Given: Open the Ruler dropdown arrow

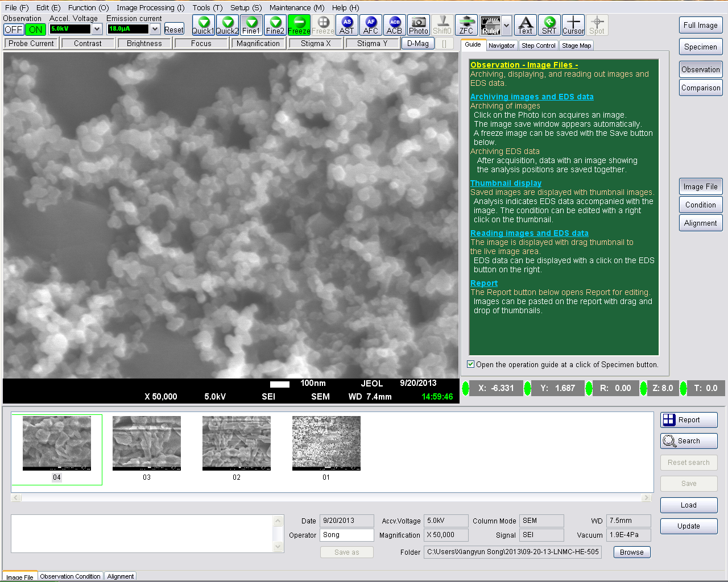Looking at the screenshot, I should pyautogui.click(x=506, y=25).
